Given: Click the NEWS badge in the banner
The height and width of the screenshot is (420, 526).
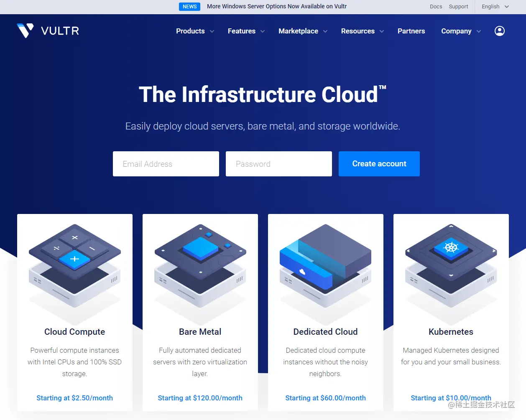Looking at the screenshot, I should [189, 6].
